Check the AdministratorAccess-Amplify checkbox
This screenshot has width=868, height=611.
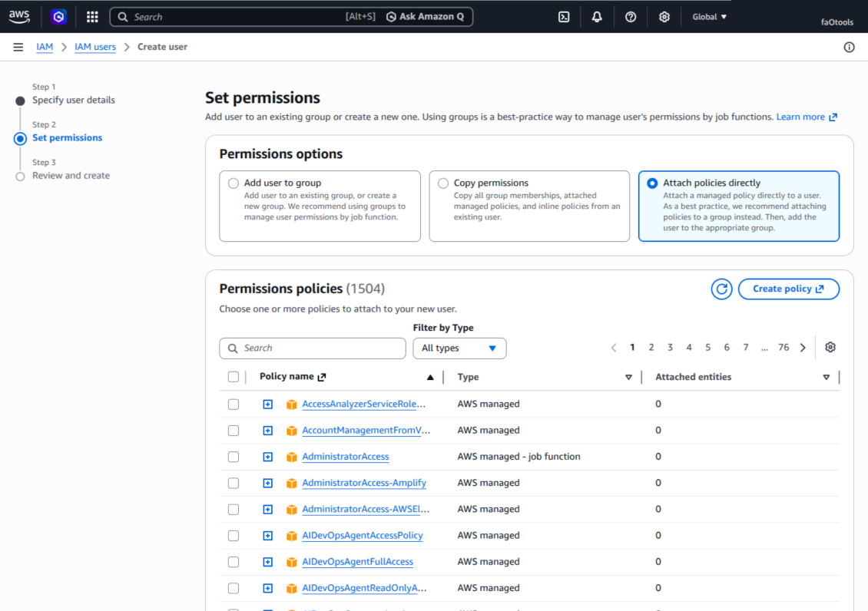pyautogui.click(x=234, y=484)
